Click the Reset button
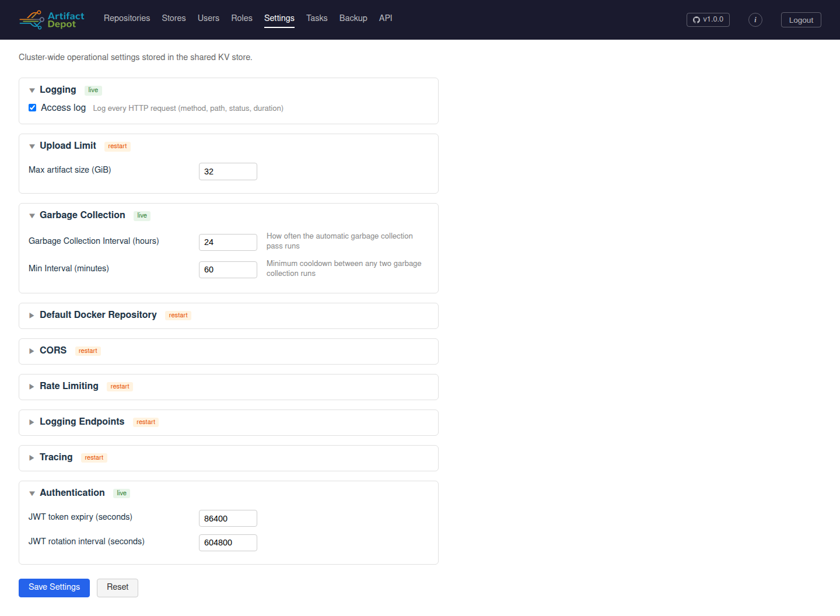Viewport: 840px width, 616px height. coord(117,587)
